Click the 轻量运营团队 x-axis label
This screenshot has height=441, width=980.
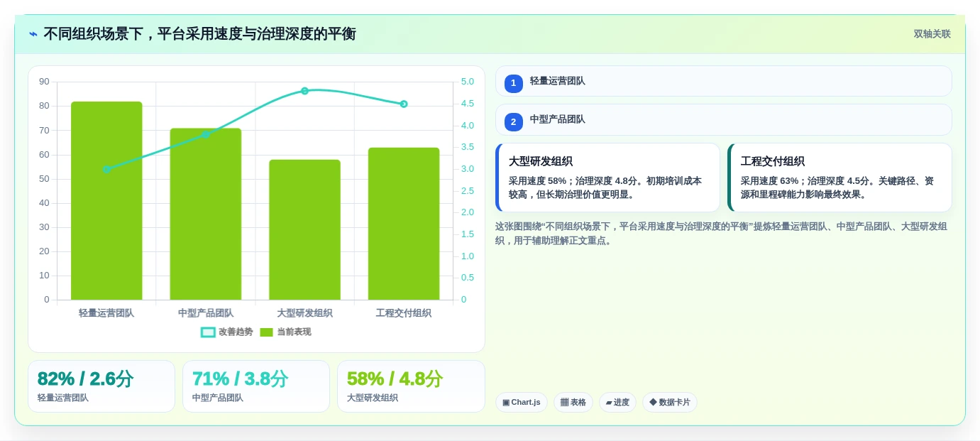coord(106,313)
